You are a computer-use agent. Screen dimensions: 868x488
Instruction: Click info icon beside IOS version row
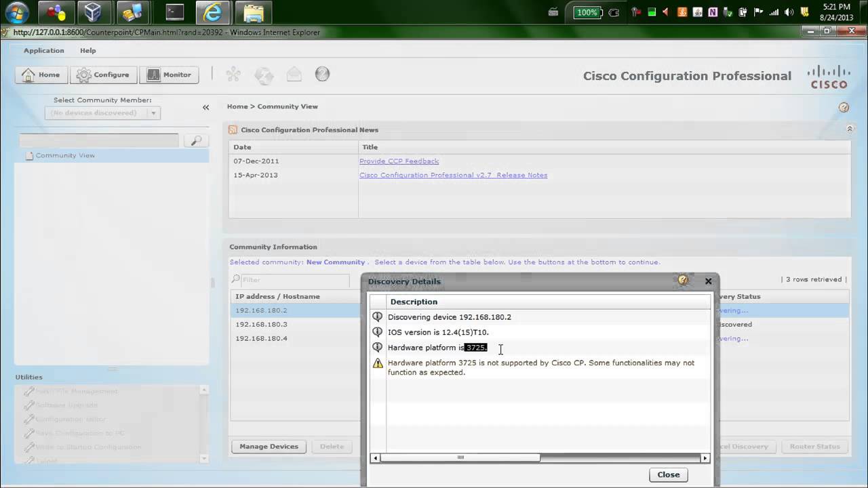tap(378, 332)
